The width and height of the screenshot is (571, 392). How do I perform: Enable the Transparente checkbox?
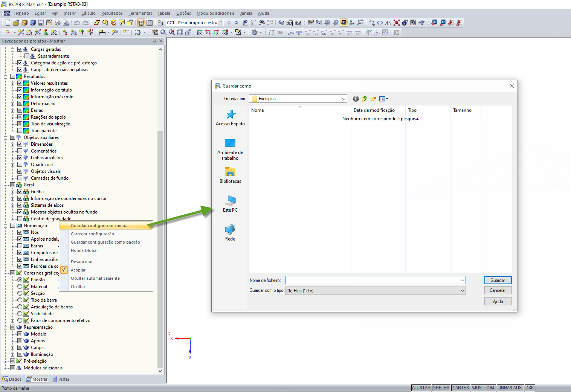[x=20, y=131]
